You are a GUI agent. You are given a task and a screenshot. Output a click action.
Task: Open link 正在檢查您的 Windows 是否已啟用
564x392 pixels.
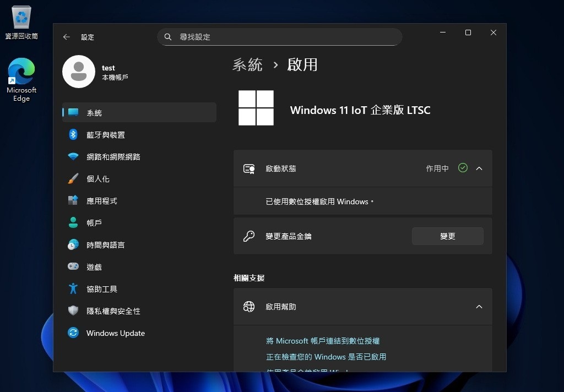326,357
